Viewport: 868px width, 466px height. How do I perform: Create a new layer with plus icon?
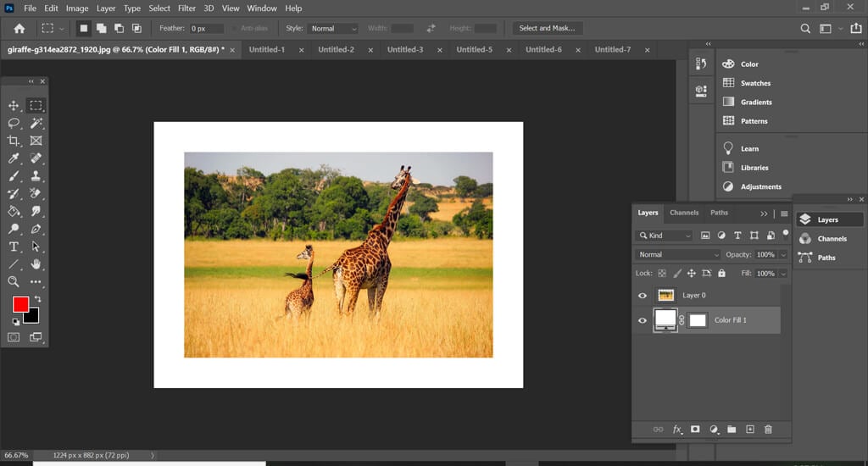749,430
